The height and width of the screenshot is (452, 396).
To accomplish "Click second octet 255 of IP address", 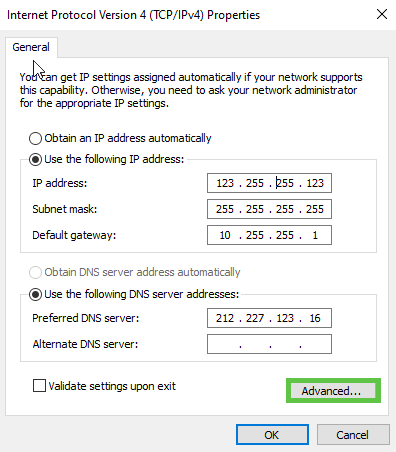I will 255,183.
